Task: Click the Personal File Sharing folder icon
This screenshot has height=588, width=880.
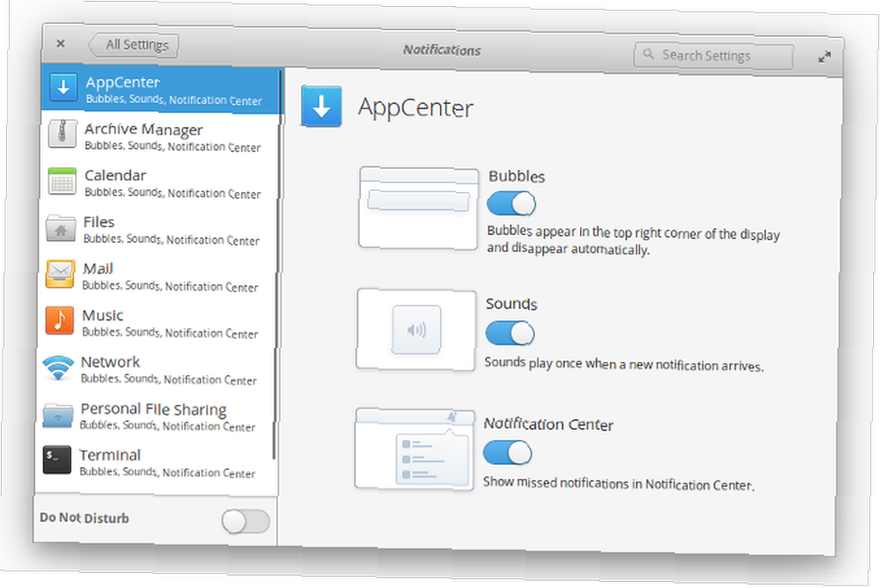Action: (57, 415)
